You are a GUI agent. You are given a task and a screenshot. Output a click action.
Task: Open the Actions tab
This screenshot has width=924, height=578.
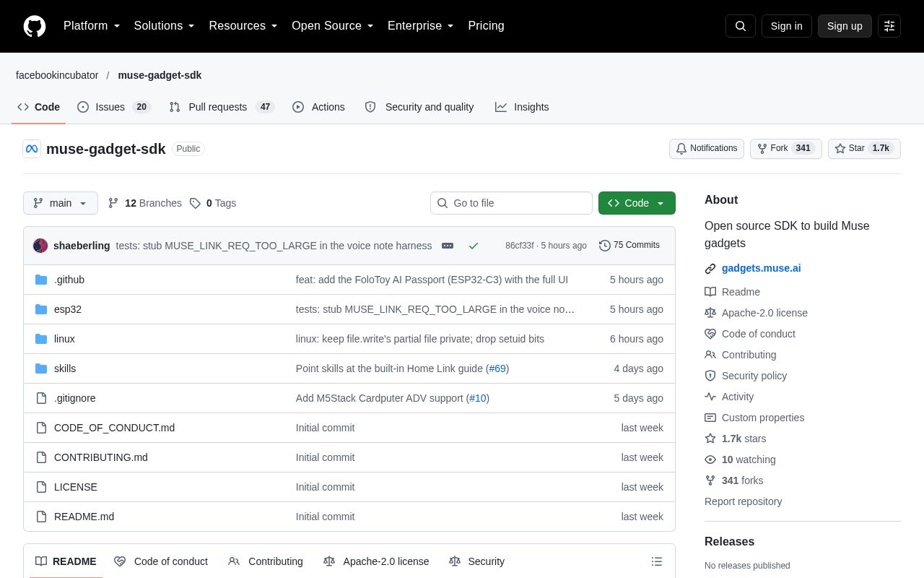(318, 107)
